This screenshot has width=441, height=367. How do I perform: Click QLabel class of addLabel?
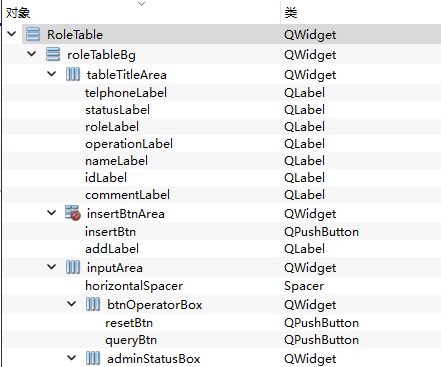click(304, 249)
